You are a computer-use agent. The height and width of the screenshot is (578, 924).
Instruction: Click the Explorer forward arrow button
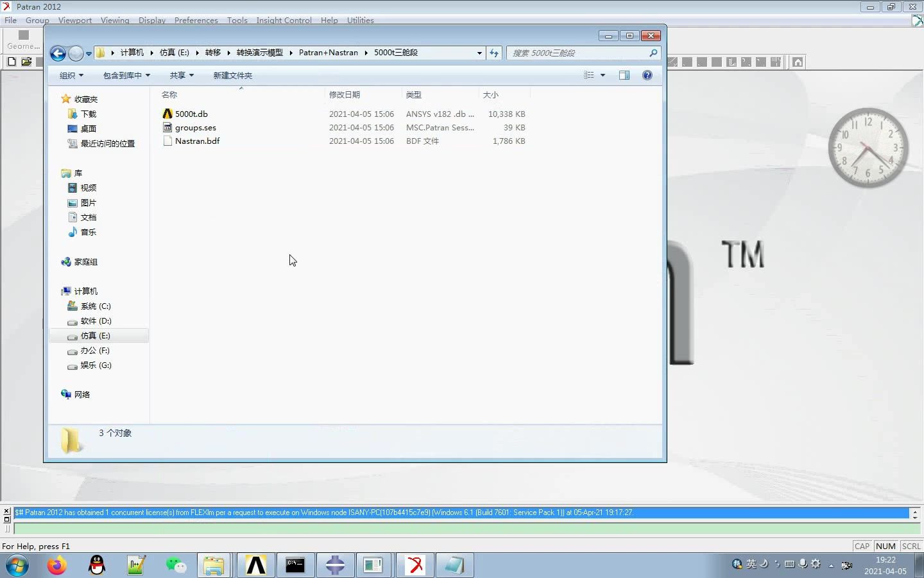point(76,53)
